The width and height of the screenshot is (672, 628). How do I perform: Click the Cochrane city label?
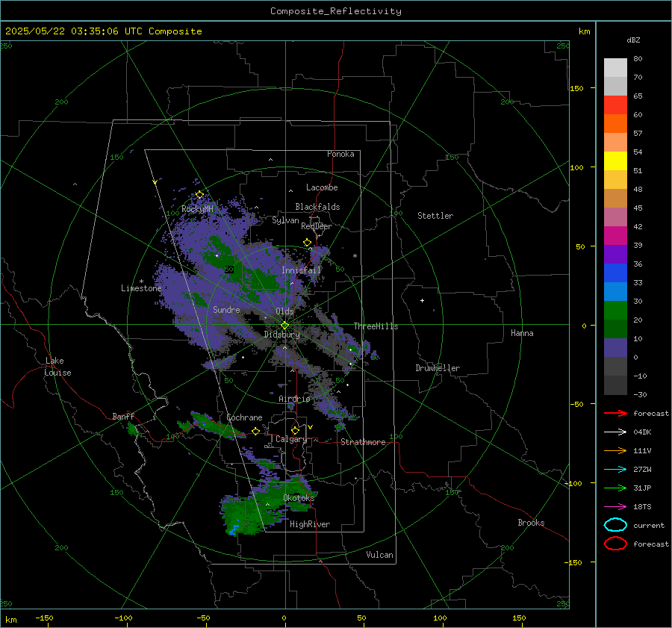point(244,417)
